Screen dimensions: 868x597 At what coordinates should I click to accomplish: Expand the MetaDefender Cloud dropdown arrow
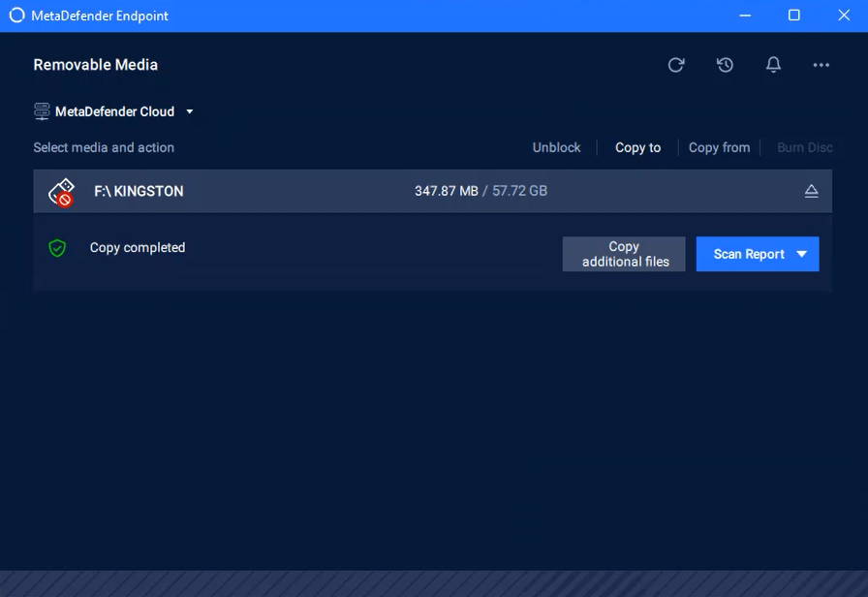pos(189,111)
